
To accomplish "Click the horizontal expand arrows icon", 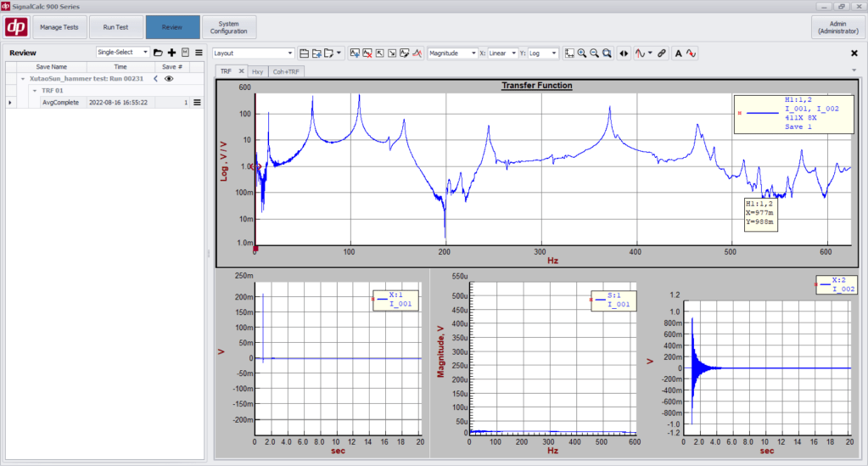I will (624, 53).
